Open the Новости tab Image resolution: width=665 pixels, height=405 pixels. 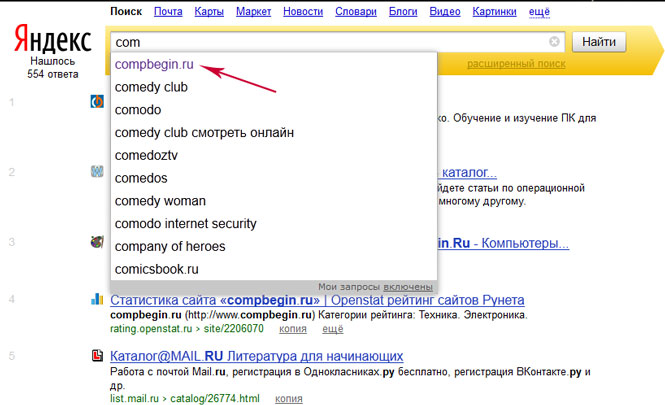pyautogui.click(x=303, y=11)
